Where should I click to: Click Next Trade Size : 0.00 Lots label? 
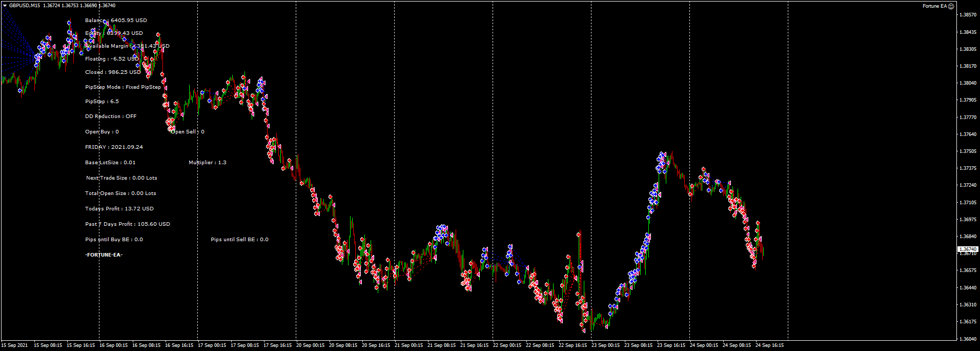click(121, 178)
